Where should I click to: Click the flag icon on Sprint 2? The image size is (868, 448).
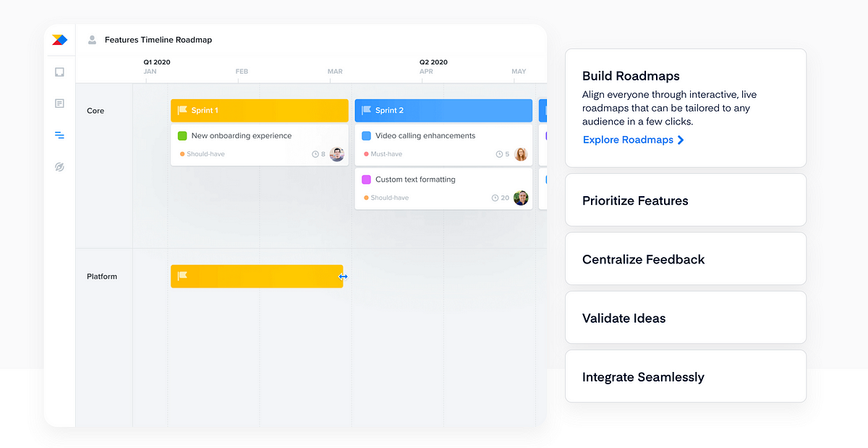pyautogui.click(x=366, y=110)
